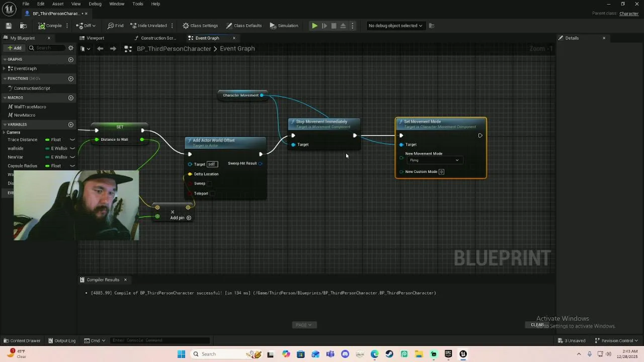
Task: Open the debug object selector dropdown
Action: (x=395, y=26)
